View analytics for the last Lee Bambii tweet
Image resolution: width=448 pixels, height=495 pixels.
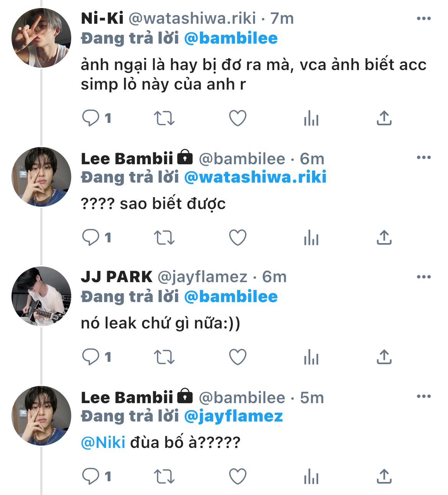point(311,477)
